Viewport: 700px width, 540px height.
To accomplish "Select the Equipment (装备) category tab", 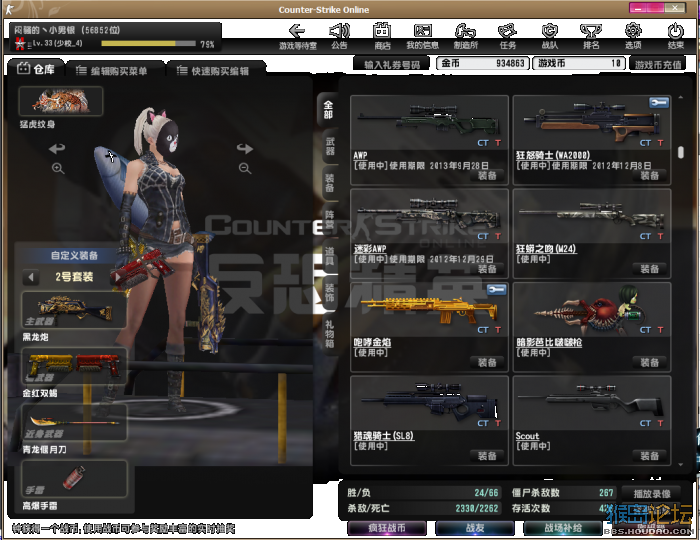I will 329,183.
